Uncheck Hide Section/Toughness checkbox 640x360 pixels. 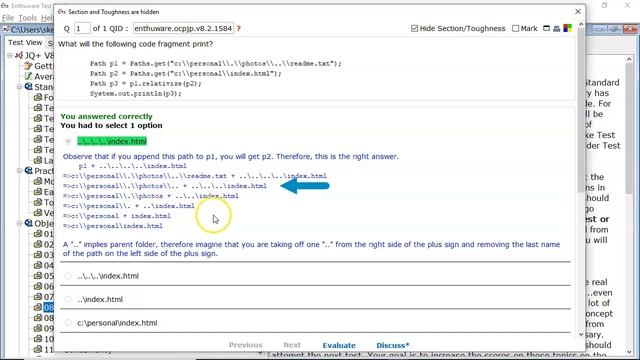tap(415, 28)
